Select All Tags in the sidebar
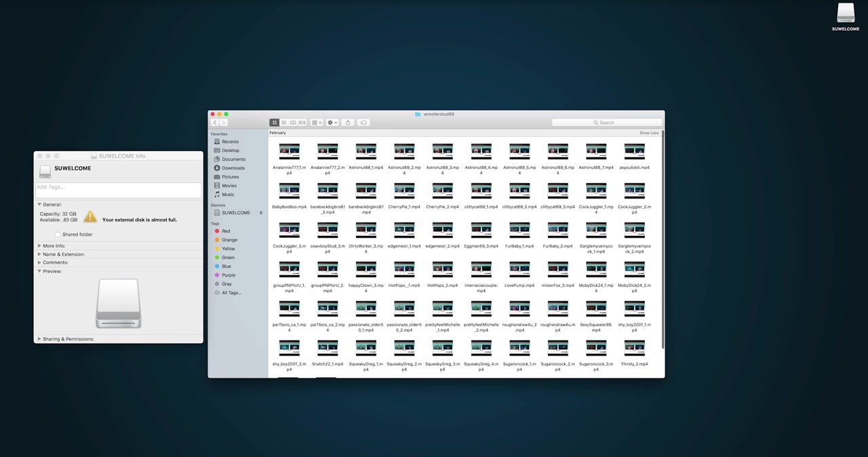 pos(231,293)
